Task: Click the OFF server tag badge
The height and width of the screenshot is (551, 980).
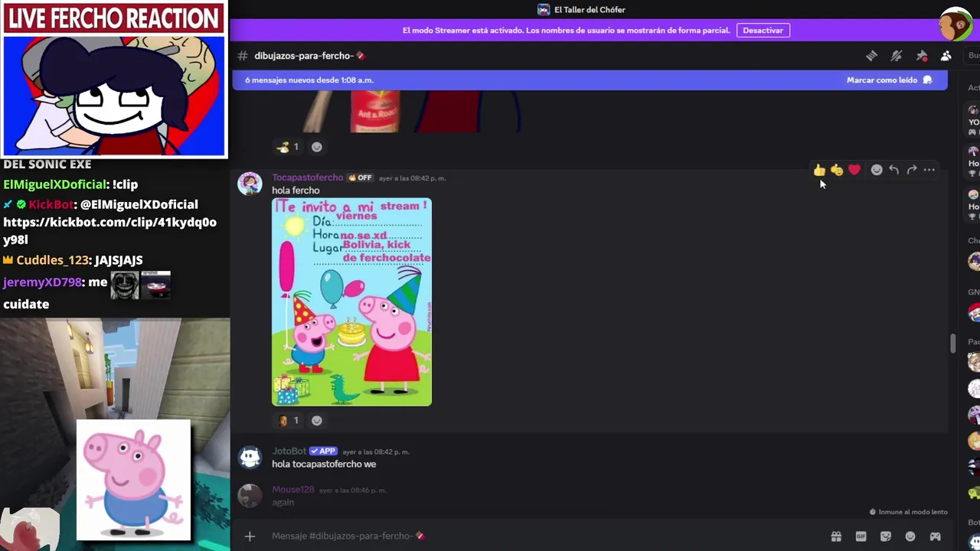Action: coord(360,178)
